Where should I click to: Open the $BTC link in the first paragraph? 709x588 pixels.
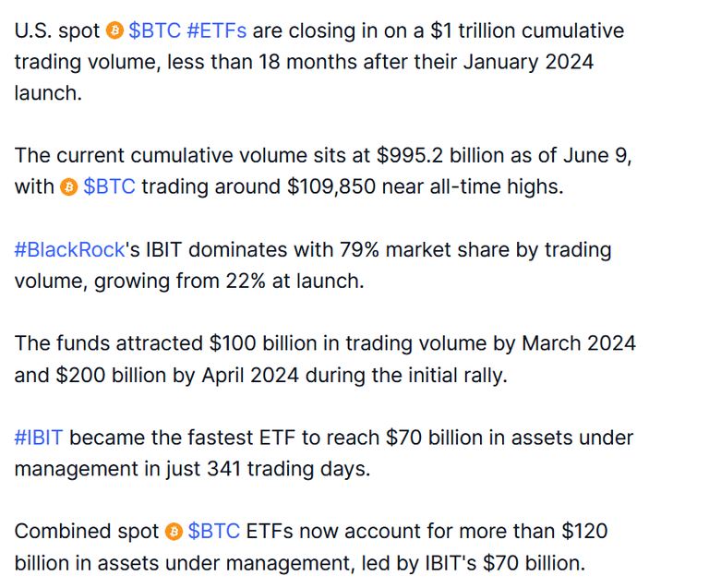155,30
